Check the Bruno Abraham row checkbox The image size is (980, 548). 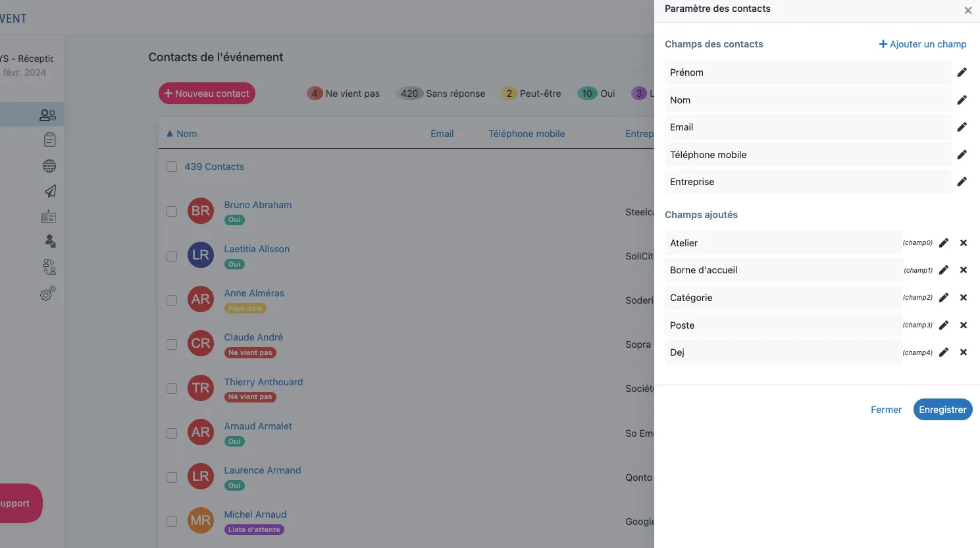click(x=172, y=211)
